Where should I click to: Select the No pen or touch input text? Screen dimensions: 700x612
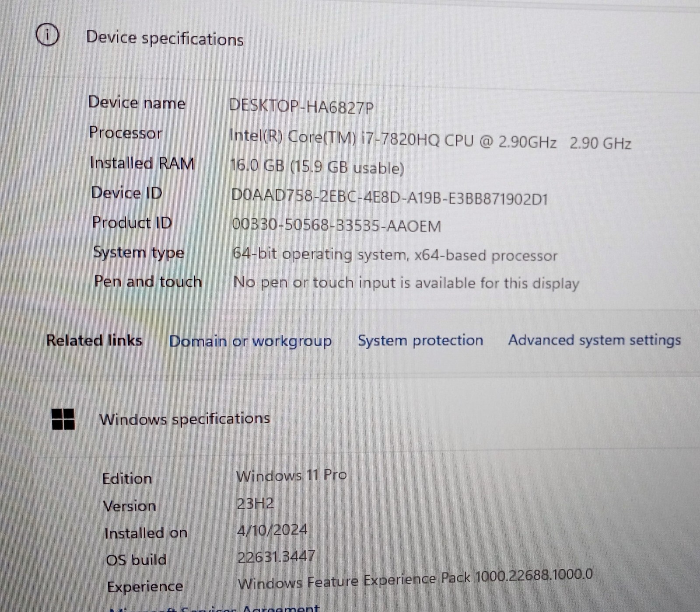[406, 283]
